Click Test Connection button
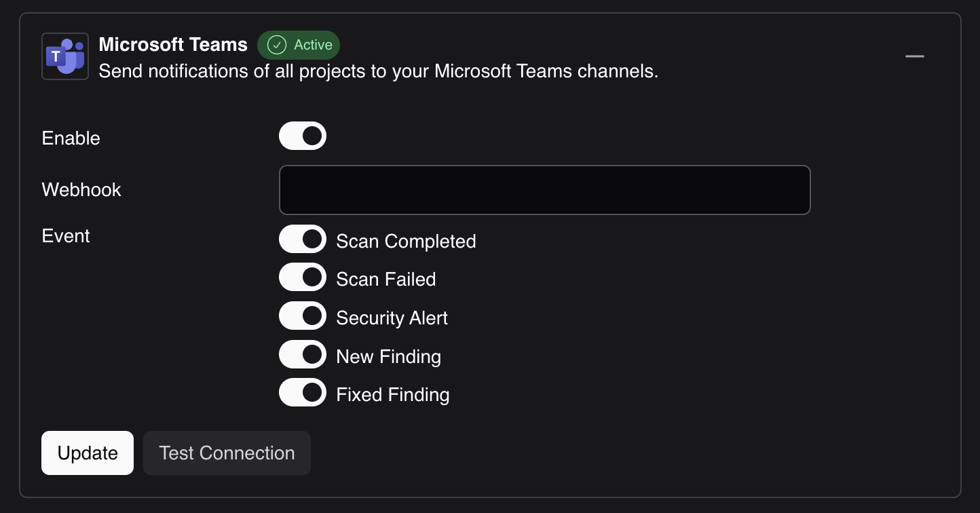The height and width of the screenshot is (513, 980). point(227,453)
